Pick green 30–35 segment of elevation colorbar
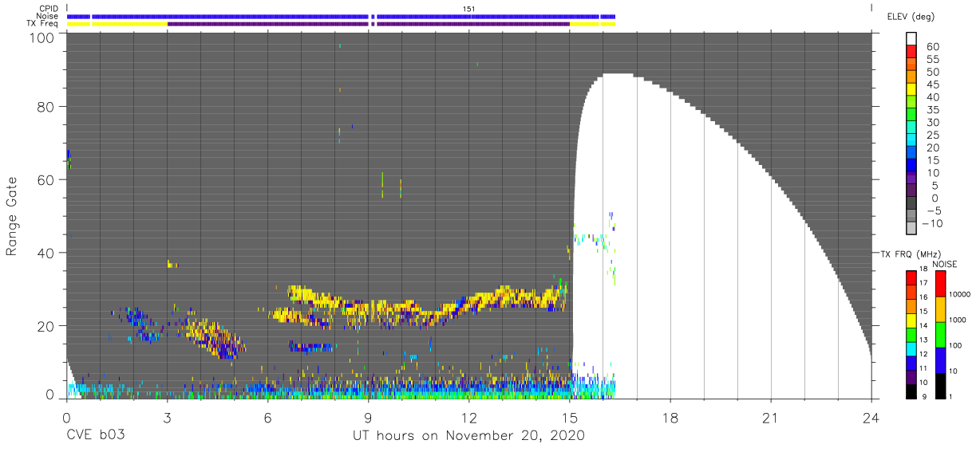The image size is (980, 452). click(912, 116)
